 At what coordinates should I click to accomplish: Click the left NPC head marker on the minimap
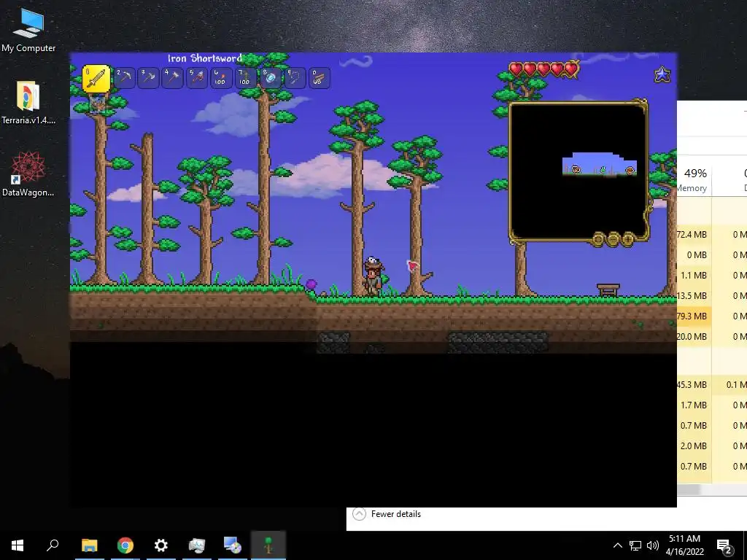(x=576, y=169)
